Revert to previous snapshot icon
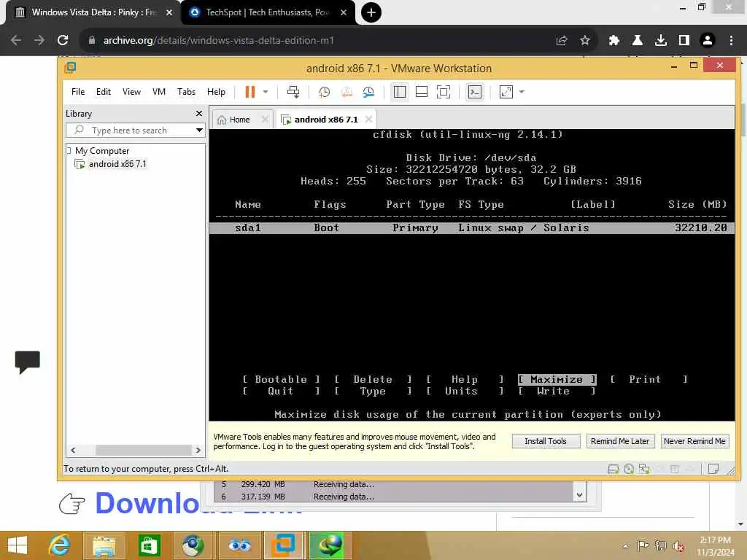This screenshot has width=747, height=560. click(347, 92)
